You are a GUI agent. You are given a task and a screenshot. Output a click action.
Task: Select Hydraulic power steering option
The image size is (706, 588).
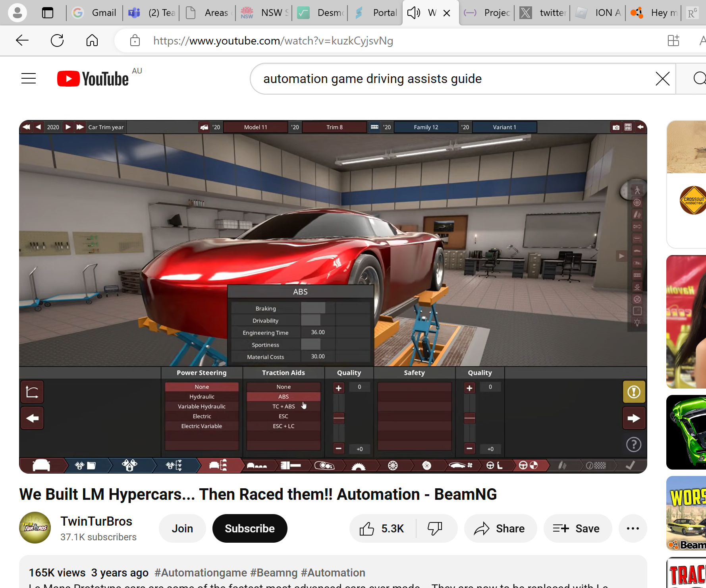[202, 397]
